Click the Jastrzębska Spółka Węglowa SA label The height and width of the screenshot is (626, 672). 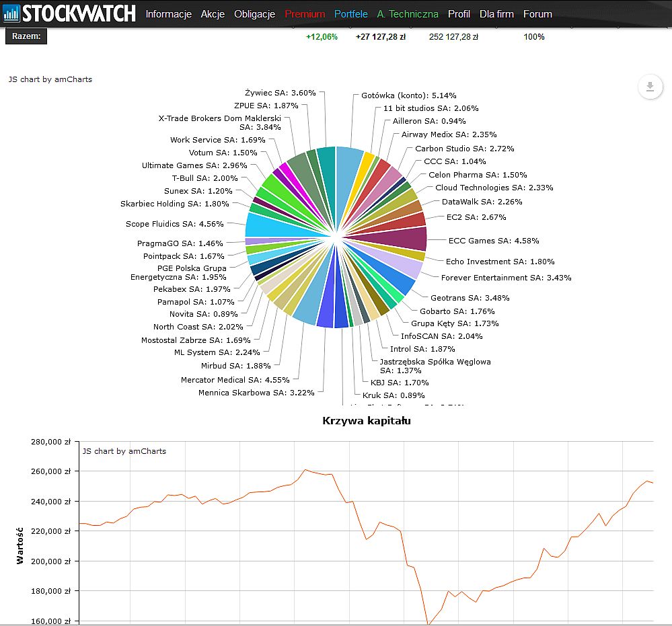tap(435, 366)
